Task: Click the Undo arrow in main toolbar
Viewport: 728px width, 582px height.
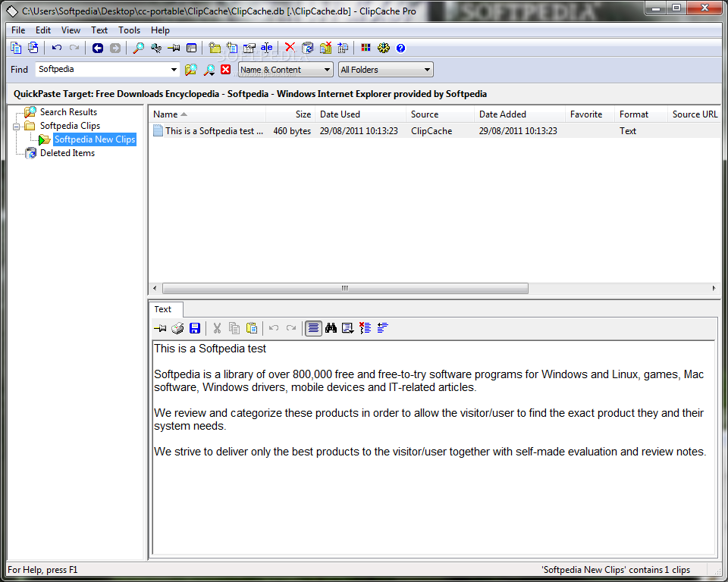Action: click(57, 48)
